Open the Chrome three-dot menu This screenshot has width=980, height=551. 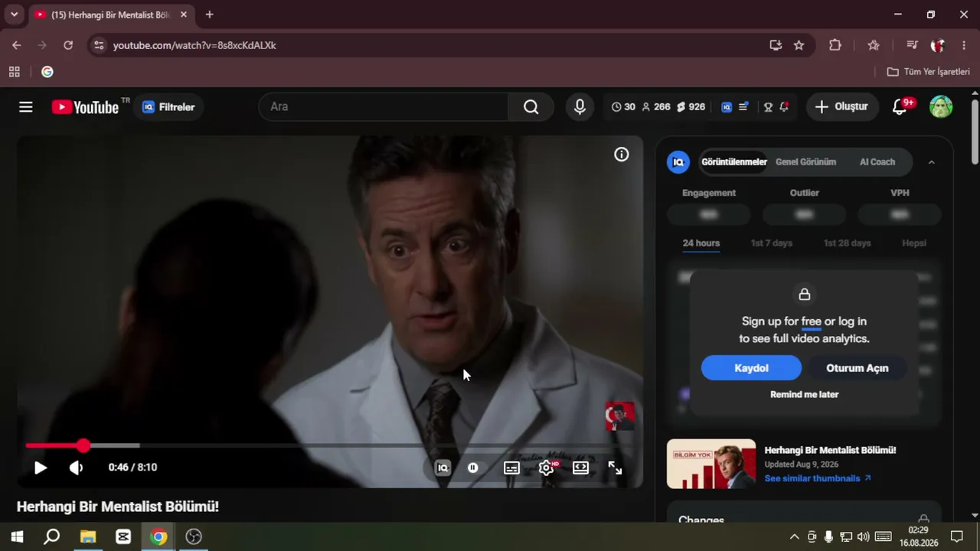(964, 45)
